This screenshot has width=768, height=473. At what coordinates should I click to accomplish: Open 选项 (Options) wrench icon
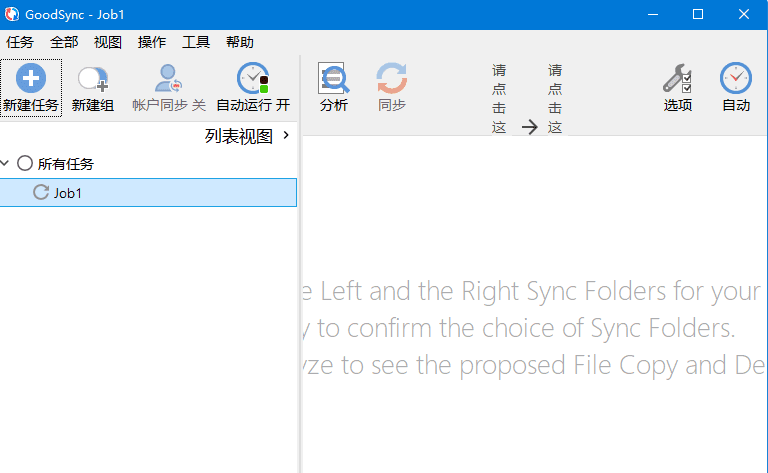point(677,78)
